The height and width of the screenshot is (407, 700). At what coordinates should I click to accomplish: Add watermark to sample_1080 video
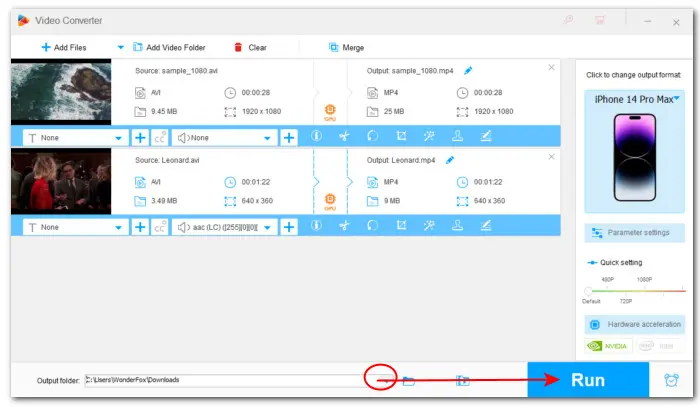457,137
